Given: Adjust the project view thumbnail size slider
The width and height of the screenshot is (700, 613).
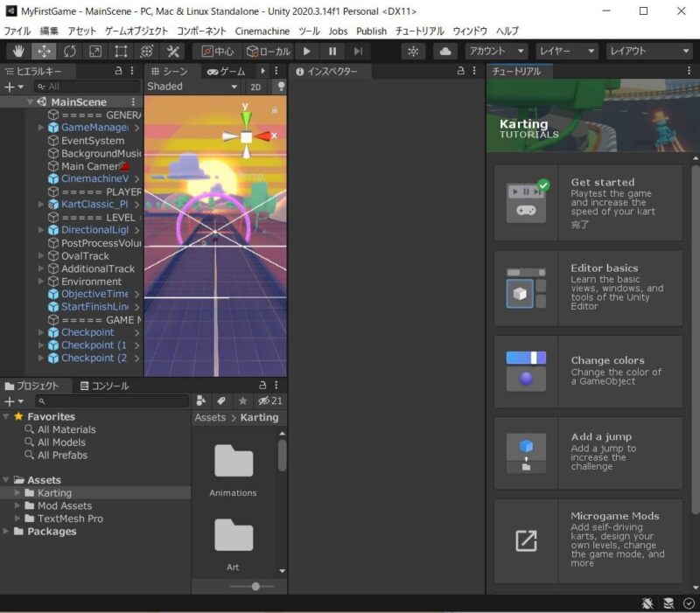Looking at the screenshot, I should (254, 588).
